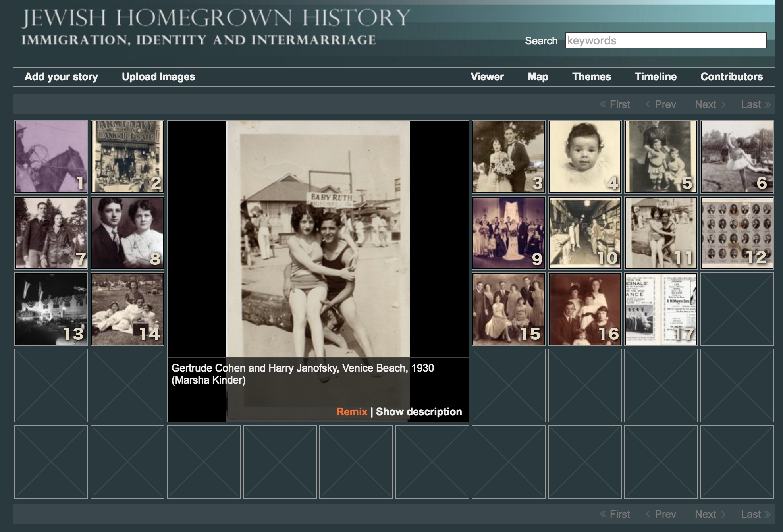Select thumbnail 12 class portraits grid
The width and height of the screenshot is (783, 532).
737,233
